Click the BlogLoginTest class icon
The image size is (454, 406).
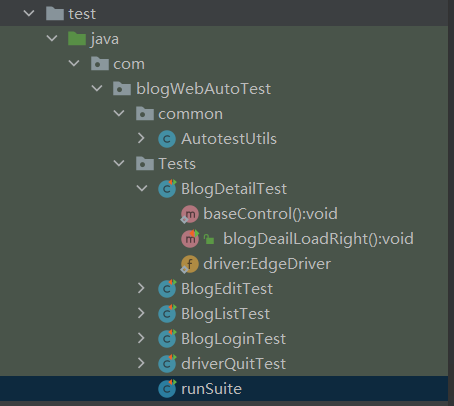tap(167, 338)
